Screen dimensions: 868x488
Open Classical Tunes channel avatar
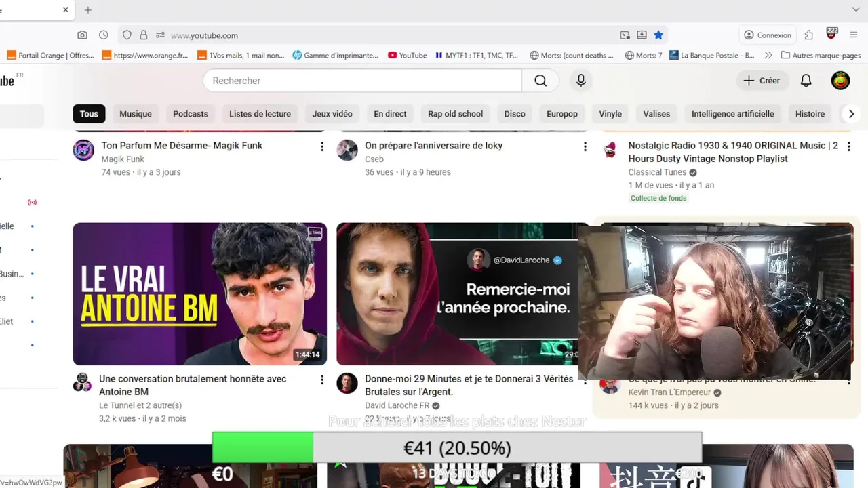pyautogui.click(x=610, y=150)
